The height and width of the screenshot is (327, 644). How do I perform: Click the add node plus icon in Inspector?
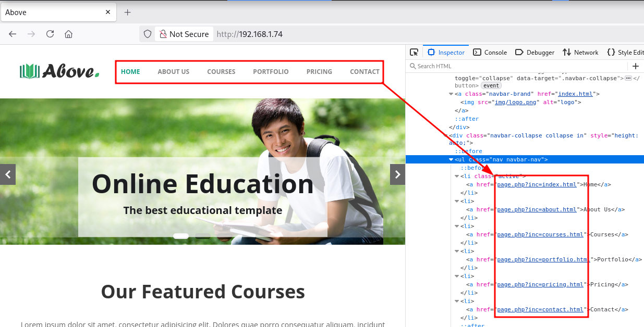tap(635, 66)
